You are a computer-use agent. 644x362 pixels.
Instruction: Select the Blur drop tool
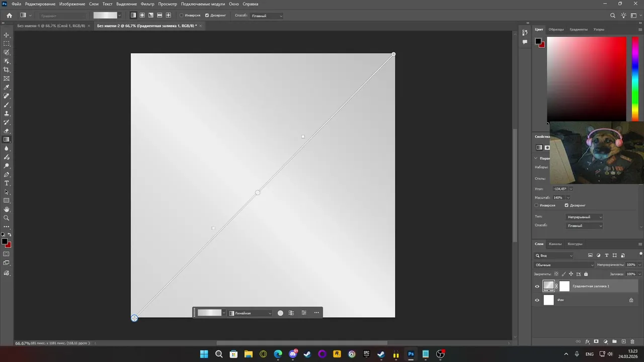[7, 148]
